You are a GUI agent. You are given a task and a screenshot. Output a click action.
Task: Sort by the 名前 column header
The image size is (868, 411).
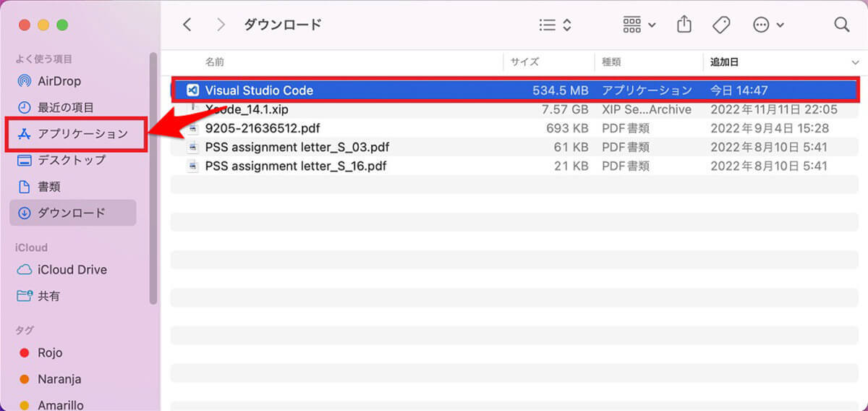[x=215, y=62]
